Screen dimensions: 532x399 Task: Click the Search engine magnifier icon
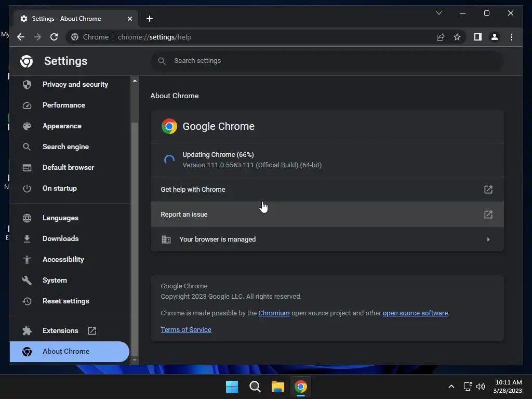[x=27, y=147]
